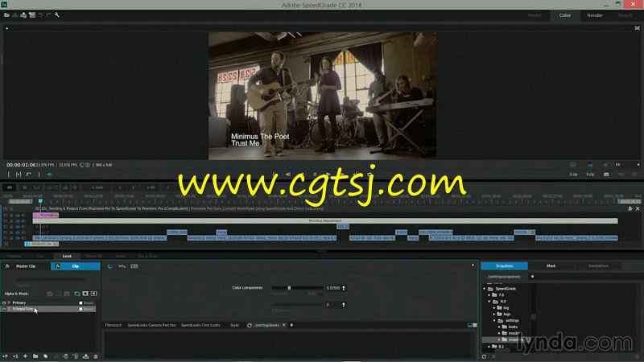Click the outside-mask icon in Alpha & Mask
644x362 pixels.
pos(85,294)
